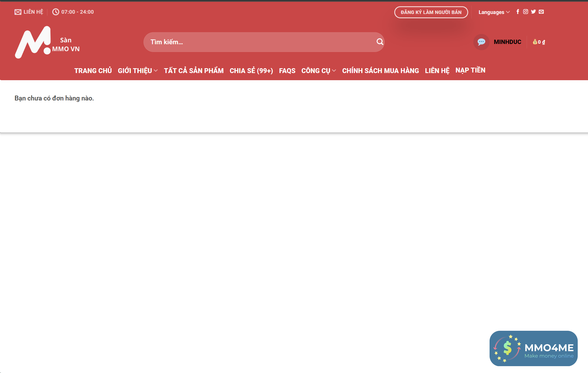588x373 pixels.
Task: Click the 07:00 - 24:00 hours text
Action: (78, 12)
